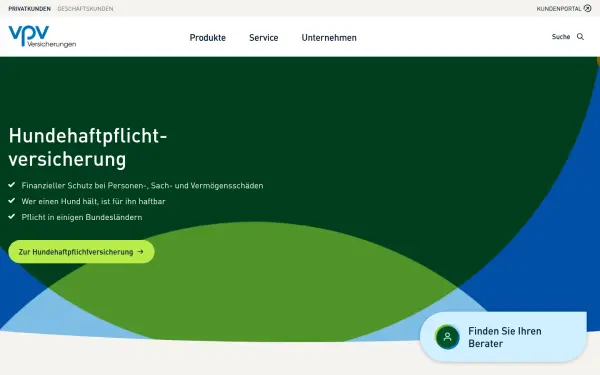Image resolution: width=600 pixels, height=375 pixels.
Task: Click the Suche label
Action: coord(561,37)
